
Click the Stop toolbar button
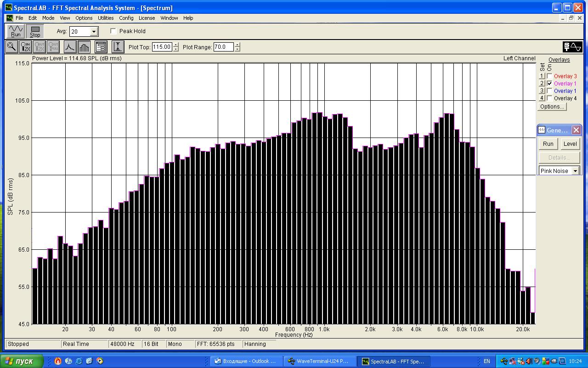35,31
